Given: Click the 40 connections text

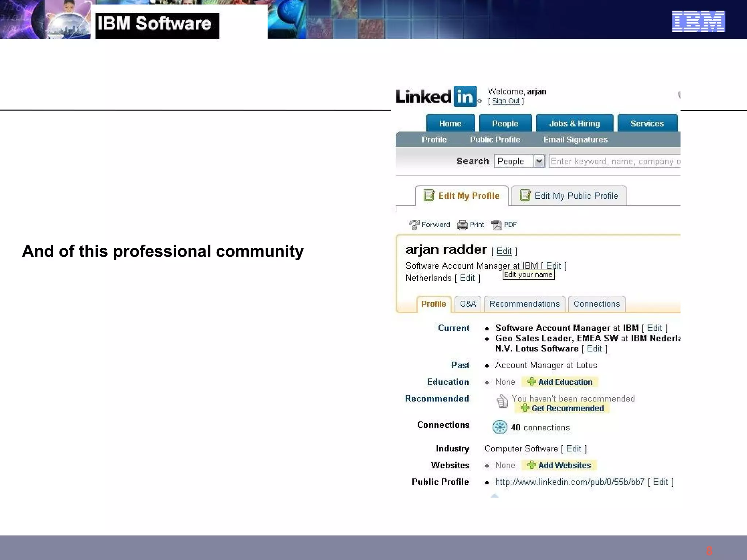Looking at the screenshot, I should tap(540, 427).
